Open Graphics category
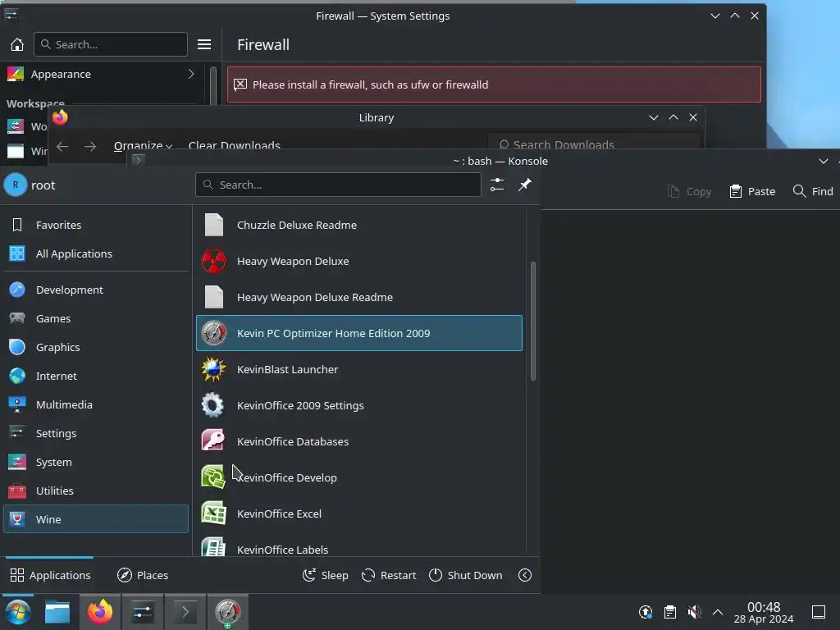840x630 pixels. 96,347
